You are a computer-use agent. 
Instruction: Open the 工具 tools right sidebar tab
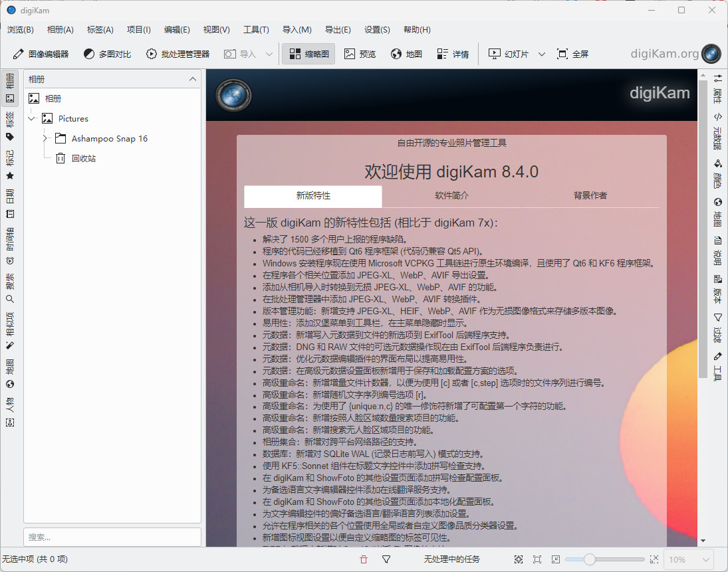point(718,367)
